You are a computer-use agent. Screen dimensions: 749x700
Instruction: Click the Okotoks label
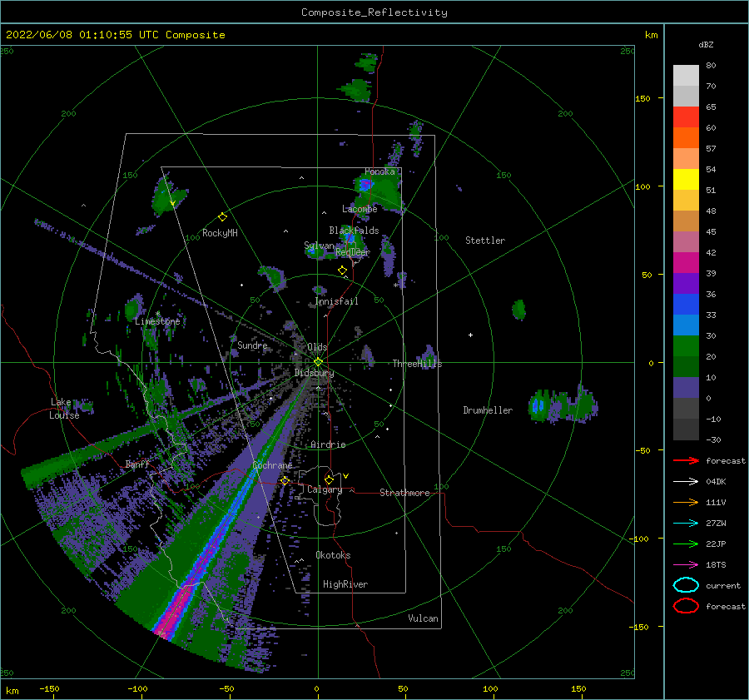333,556
